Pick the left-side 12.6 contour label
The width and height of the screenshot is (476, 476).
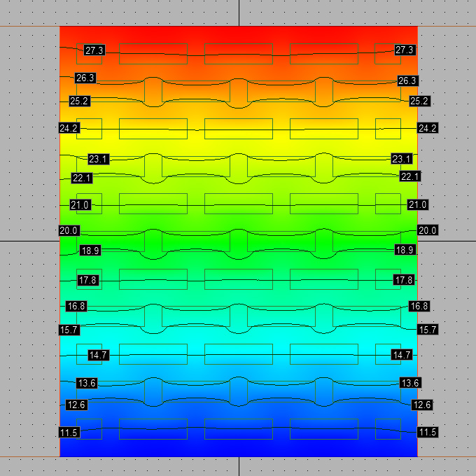pos(76,405)
